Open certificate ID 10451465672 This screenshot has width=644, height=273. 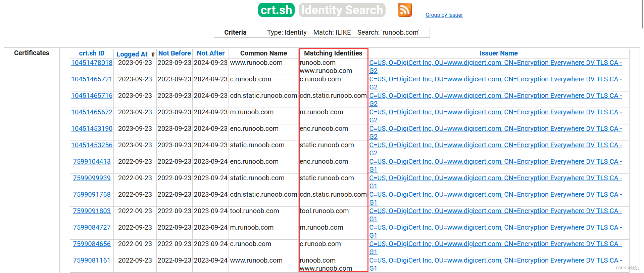tap(92, 112)
